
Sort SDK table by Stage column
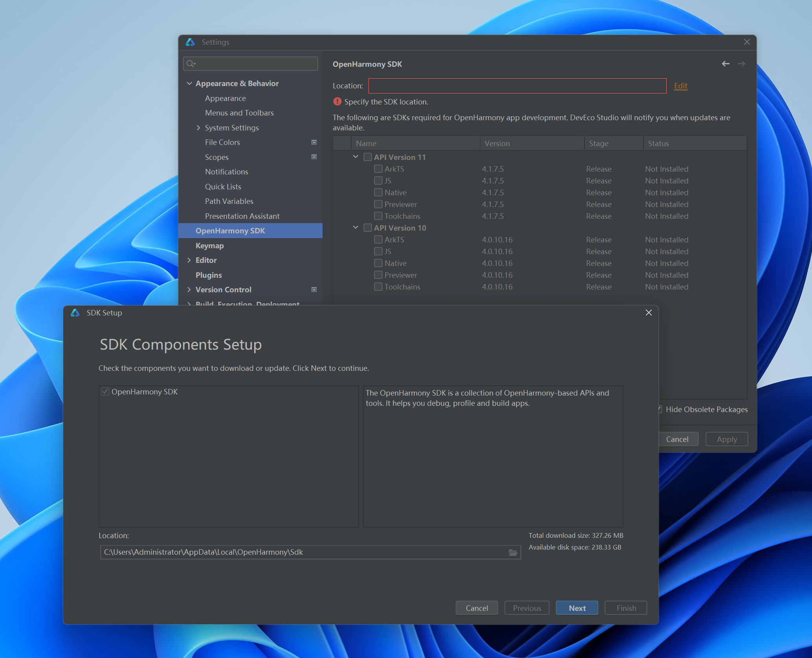point(614,143)
